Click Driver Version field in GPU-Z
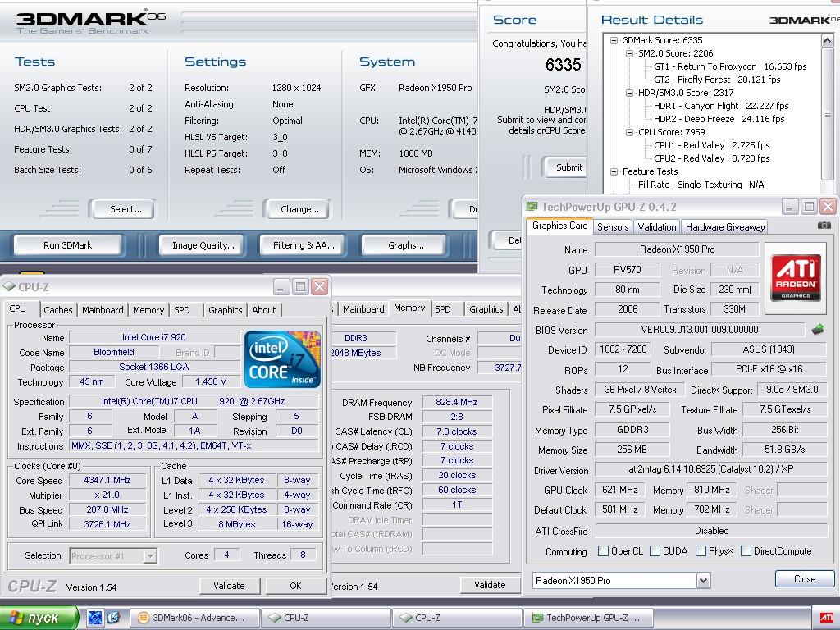Image resolution: width=840 pixels, height=630 pixels. (x=710, y=469)
